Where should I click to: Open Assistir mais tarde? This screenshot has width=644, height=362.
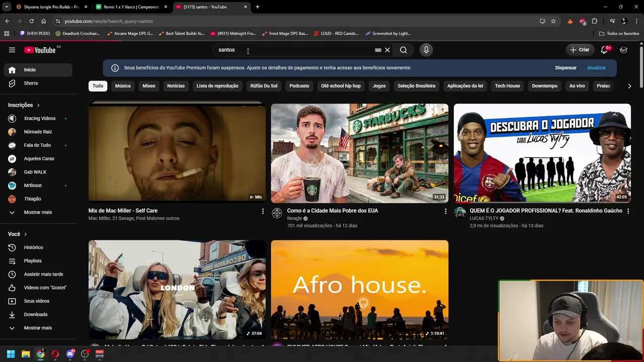[38, 274]
